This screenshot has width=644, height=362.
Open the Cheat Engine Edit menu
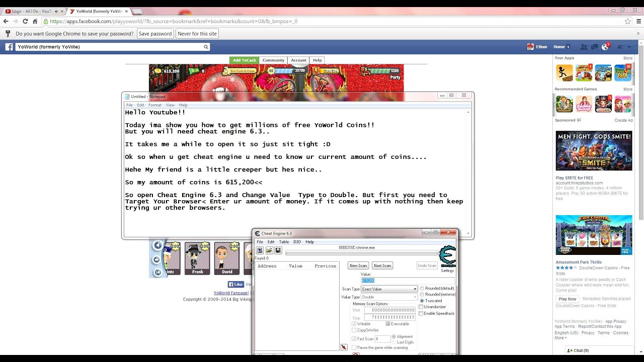tap(271, 242)
